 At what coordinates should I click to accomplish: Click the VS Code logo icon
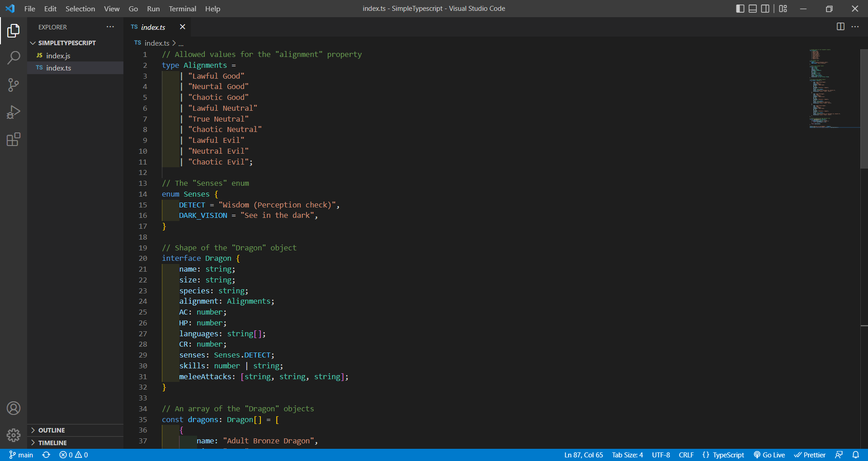[10, 9]
